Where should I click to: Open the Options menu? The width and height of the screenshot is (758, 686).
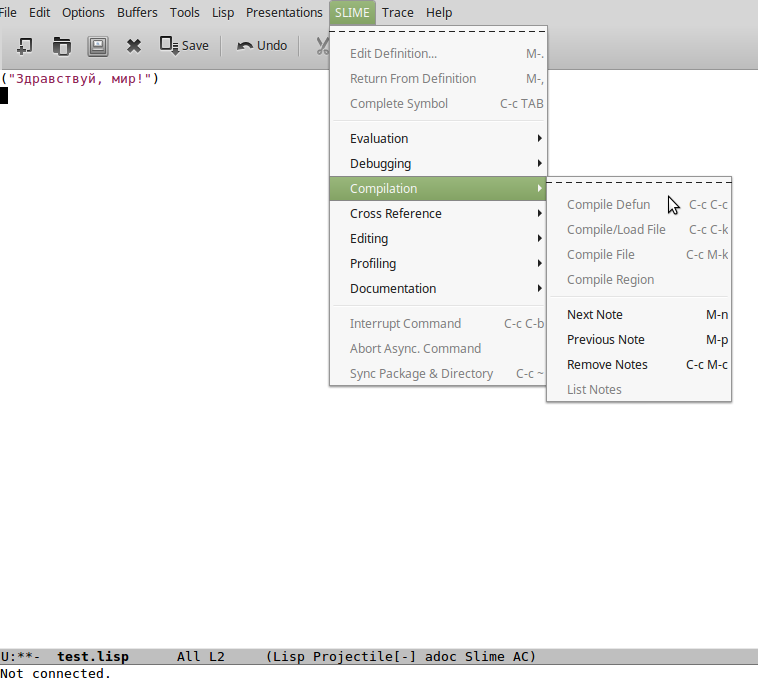pos(83,13)
